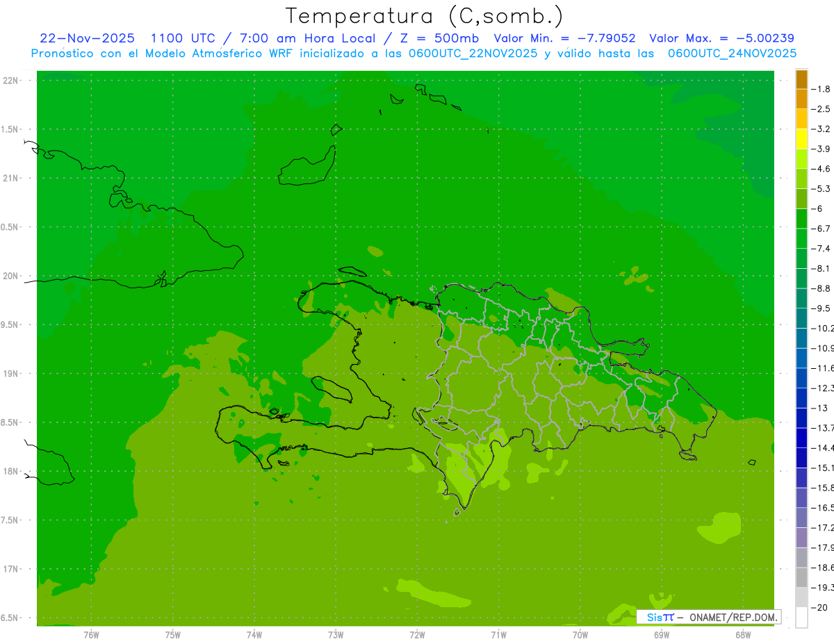Click the "69W" longitude label

tap(662, 635)
